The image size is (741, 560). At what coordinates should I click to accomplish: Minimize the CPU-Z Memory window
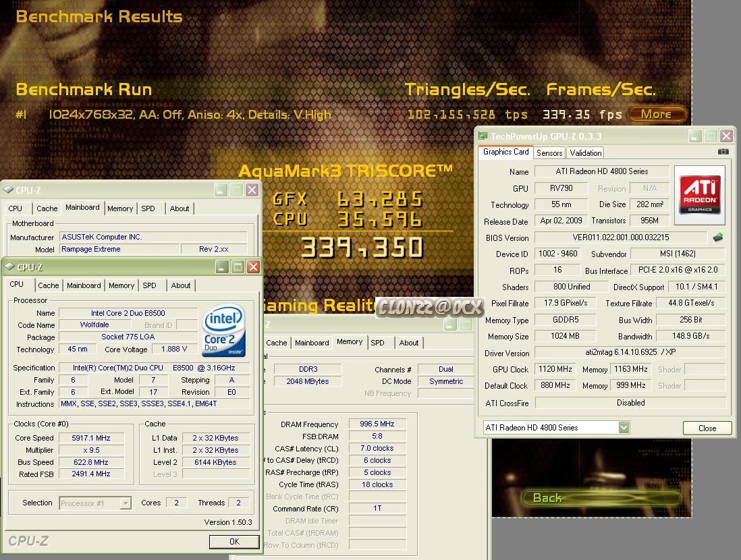(x=450, y=325)
